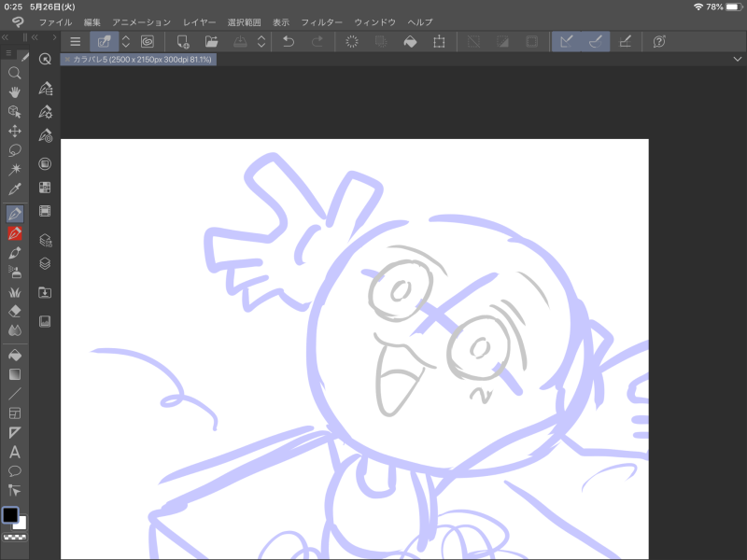Select the Eraser tool
Screen dimensions: 747x560
point(15,311)
